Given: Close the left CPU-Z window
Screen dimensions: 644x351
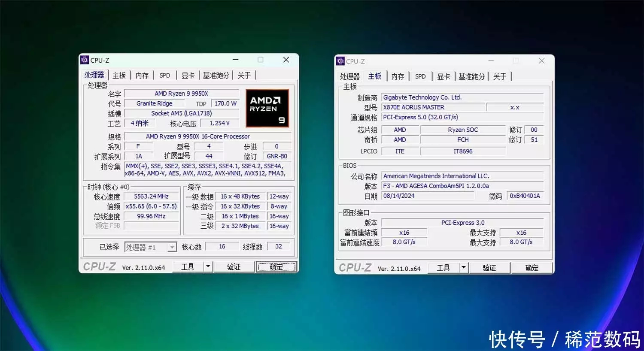Looking at the screenshot, I should [286, 60].
